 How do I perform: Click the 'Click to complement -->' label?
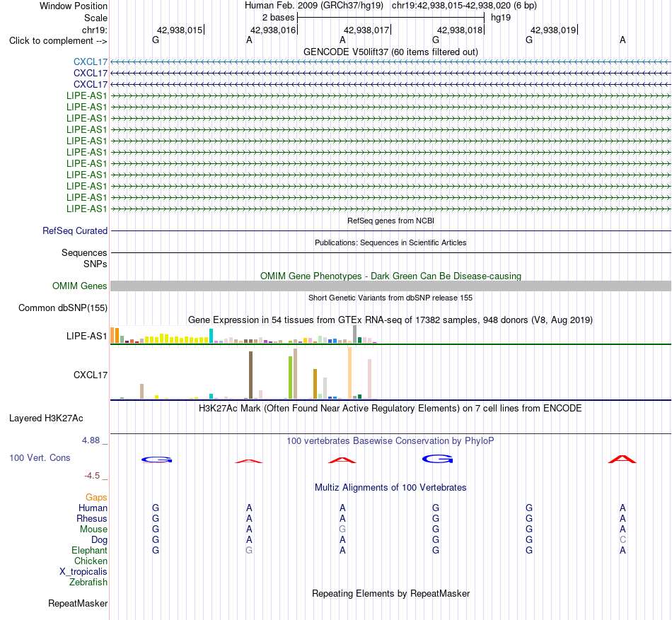58,41
